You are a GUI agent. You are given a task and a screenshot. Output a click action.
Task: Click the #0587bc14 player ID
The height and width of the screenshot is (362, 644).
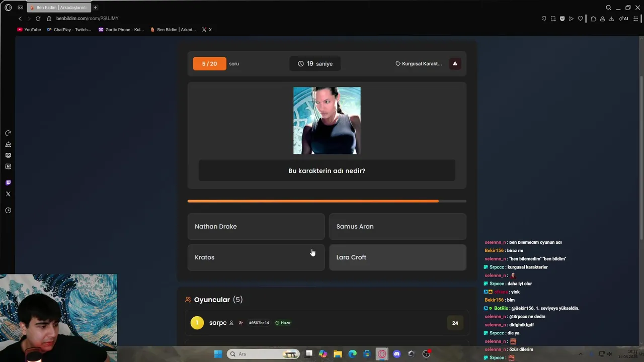(259, 323)
